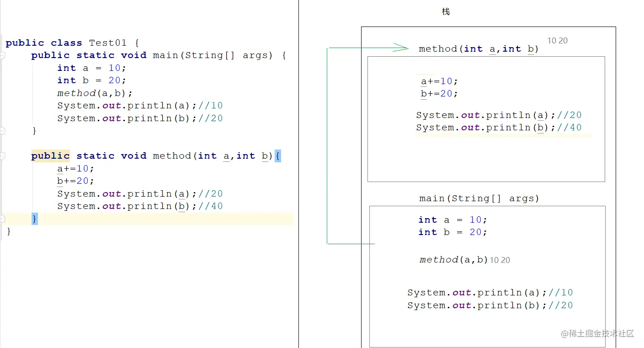This screenshot has width=644, height=348.
Task: Click println(a) //10 in the main stack frame
Action: pyautogui.click(x=490, y=293)
